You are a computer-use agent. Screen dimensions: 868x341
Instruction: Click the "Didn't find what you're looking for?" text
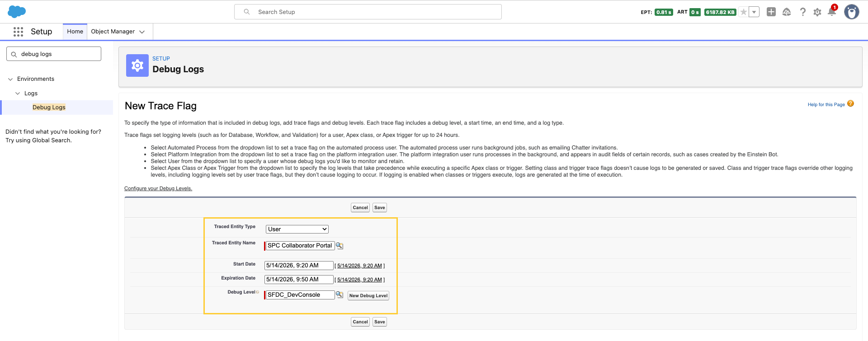53,132
